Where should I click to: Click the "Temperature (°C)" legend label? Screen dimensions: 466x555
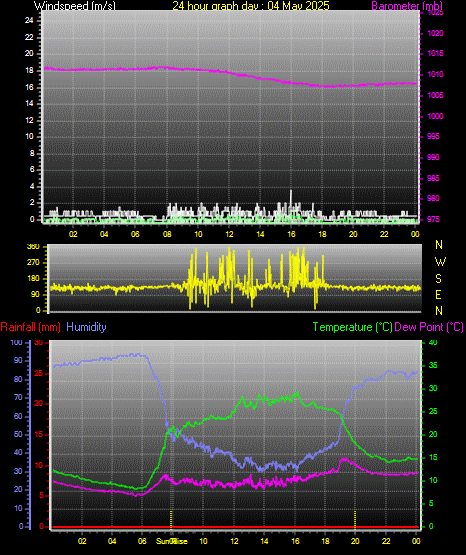tap(352, 327)
